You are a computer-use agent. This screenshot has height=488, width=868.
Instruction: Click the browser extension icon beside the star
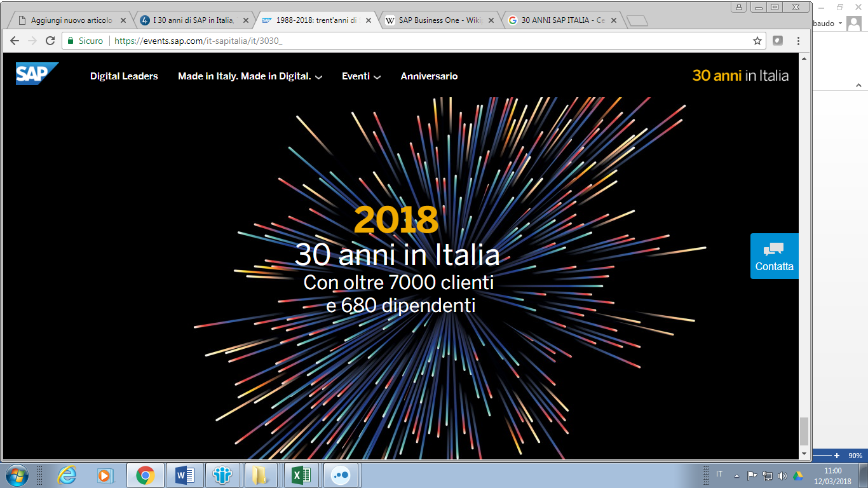point(778,41)
